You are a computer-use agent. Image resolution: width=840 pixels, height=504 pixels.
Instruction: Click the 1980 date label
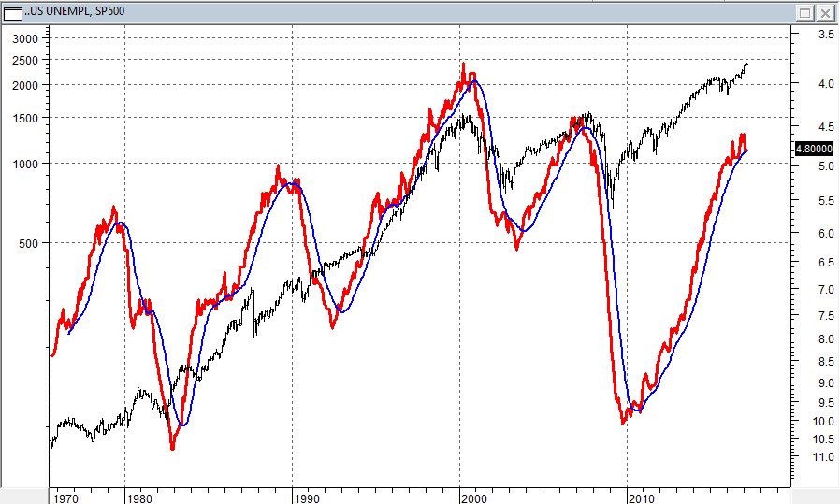click(x=139, y=498)
